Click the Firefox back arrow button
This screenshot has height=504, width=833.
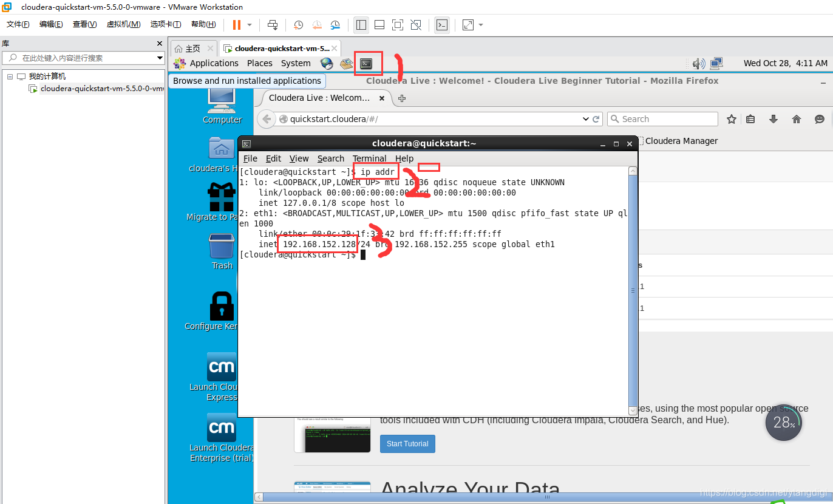coord(265,119)
